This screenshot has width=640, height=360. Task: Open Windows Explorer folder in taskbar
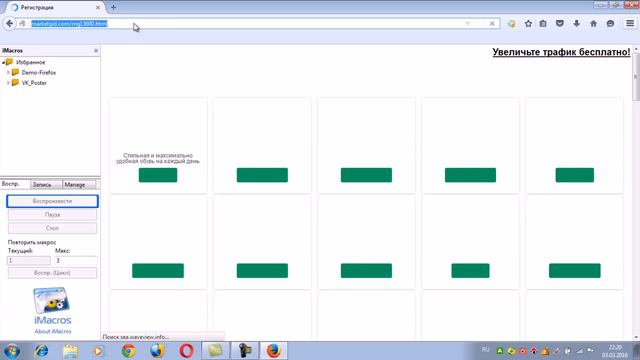[70, 351]
